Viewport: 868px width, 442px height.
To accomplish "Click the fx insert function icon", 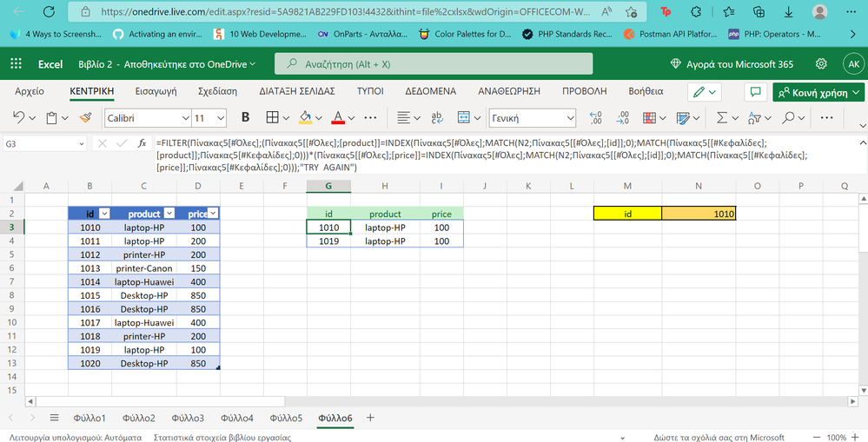I will tap(142, 143).
